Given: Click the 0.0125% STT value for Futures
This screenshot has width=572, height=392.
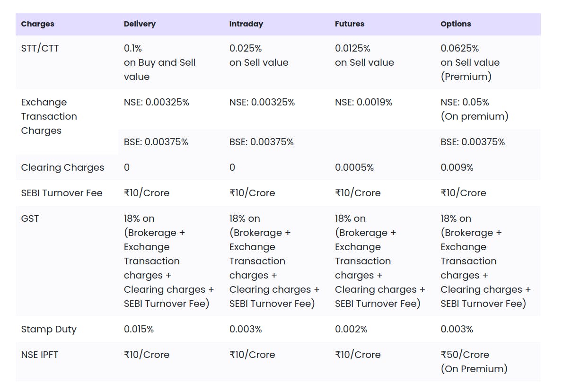Looking at the screenshot, I should click(352, 48).
